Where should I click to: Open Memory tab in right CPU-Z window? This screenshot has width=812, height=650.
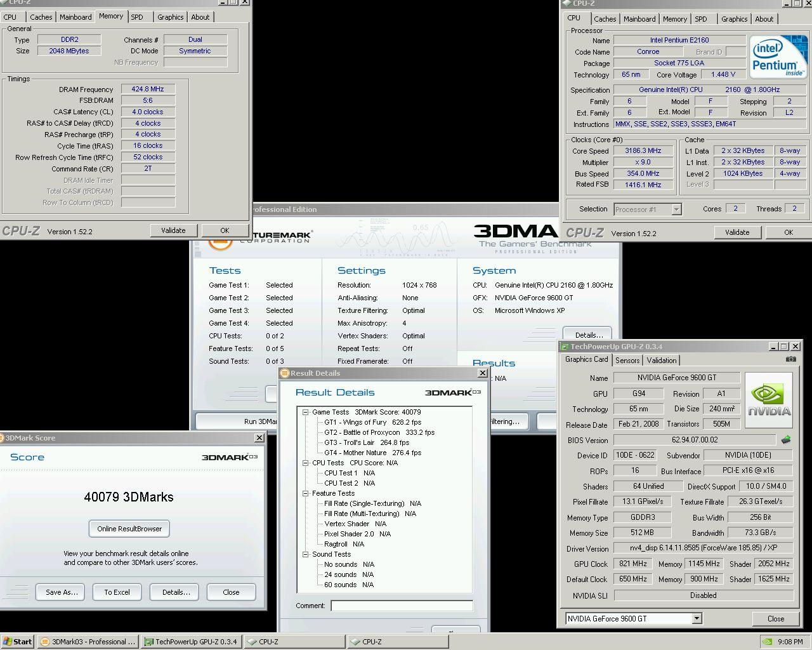(x=675, y=19)
